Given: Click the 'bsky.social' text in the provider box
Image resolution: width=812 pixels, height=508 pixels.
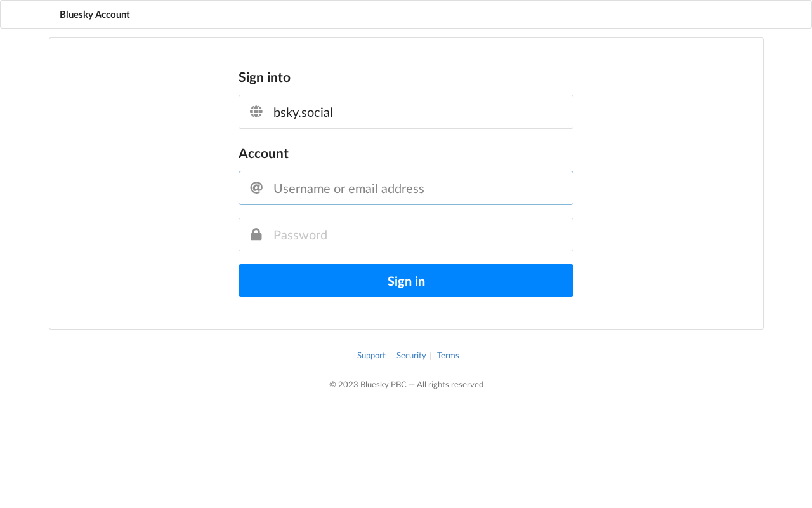Looking at the screenshot, I should 303,112.
